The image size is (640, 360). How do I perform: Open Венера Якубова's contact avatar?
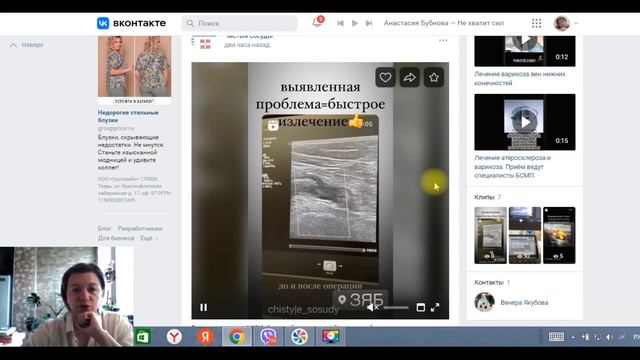tap(484, 302)
